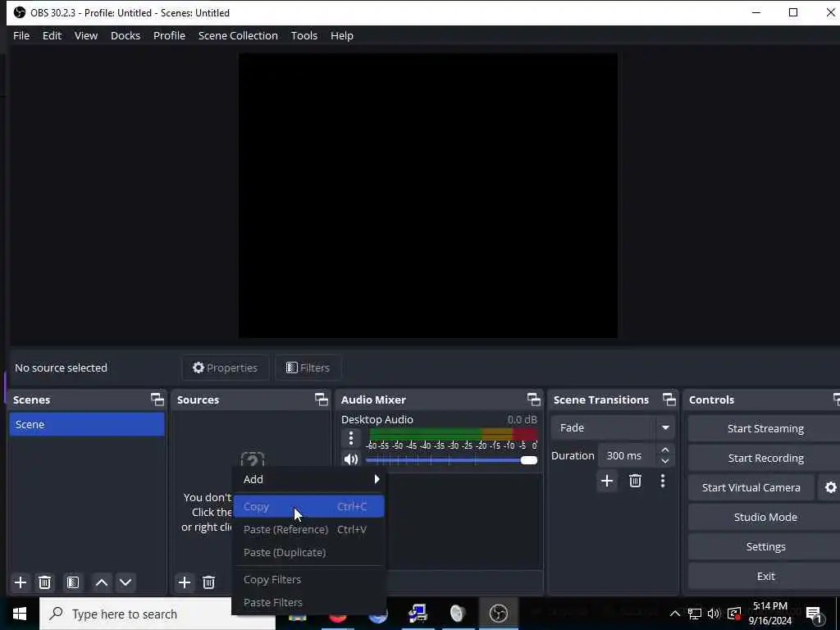Open the Scene Collection menu
This screenshot has height=630, width=840.
point(238,35)
